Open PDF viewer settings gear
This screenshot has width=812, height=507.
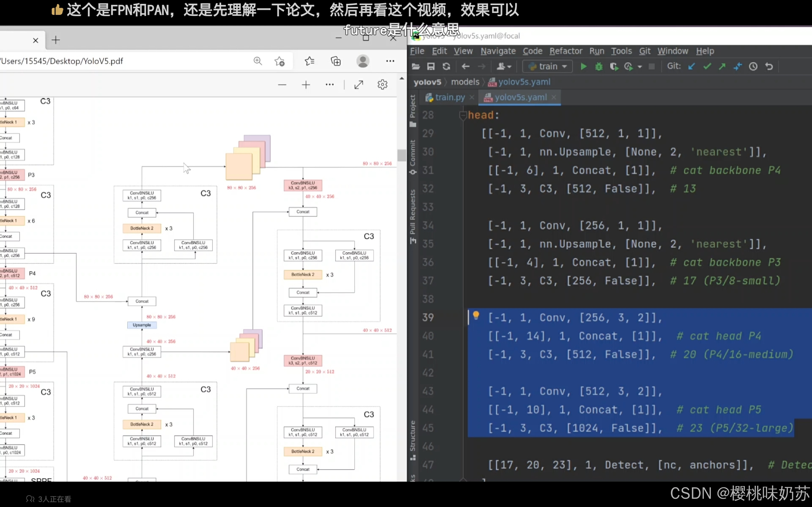[x=382, y=85]
